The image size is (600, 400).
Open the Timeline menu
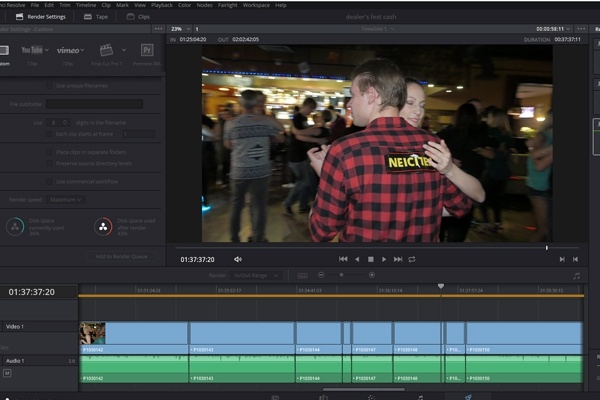click(x=86, y=5)
